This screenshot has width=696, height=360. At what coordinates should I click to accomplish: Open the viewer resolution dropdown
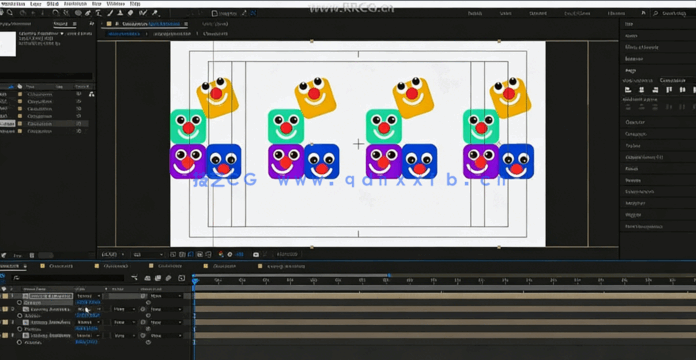[148, 254]
